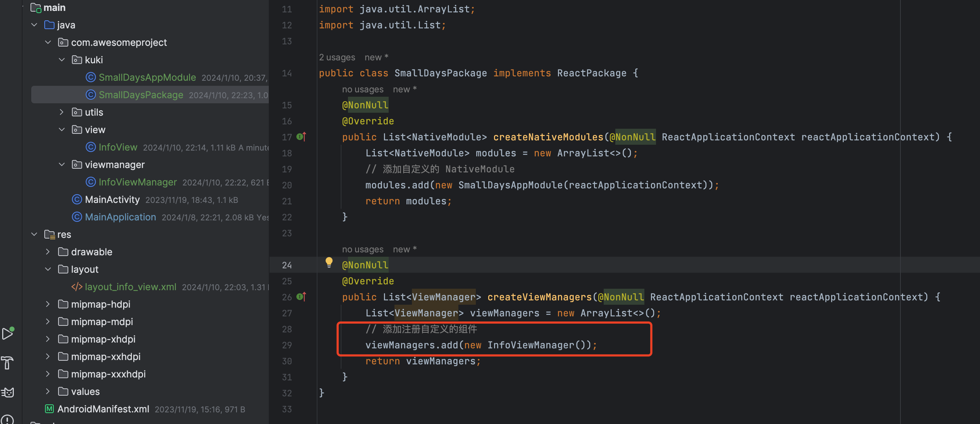Screen dimensions: 980x424
Task: Select SmallDaysPackage in project tree
Action: [x=150, y=95]
